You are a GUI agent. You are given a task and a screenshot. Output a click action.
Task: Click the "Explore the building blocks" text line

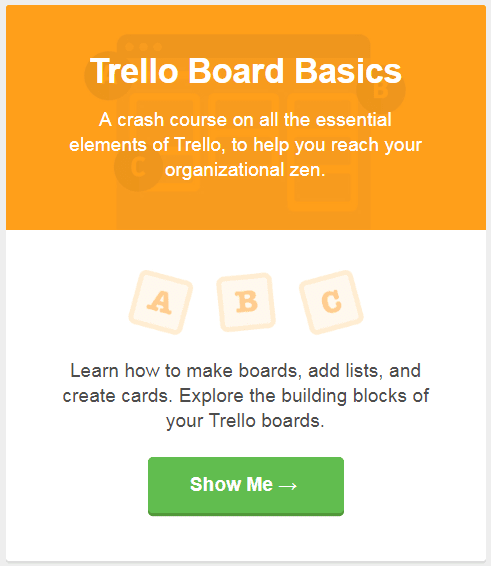[246, 396]
